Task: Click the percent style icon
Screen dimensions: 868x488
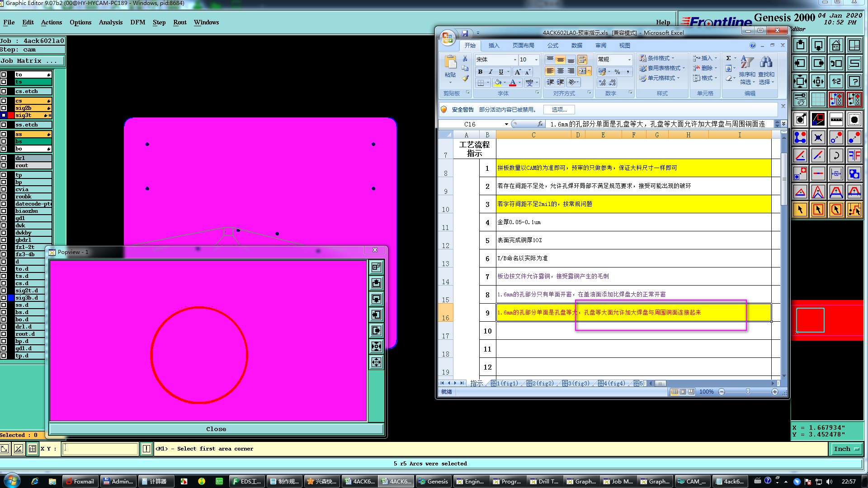Action: pos(617,72)
